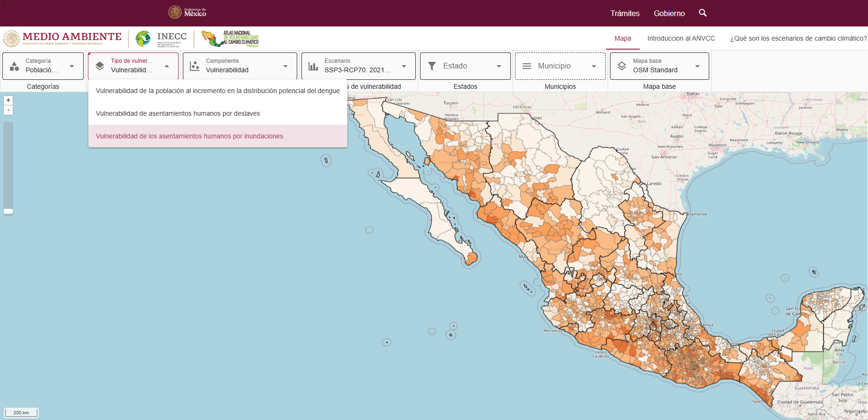This screenshot has width=868, height=420.
Task: Zoom in the map with plus button
Action: pos(8,101)
